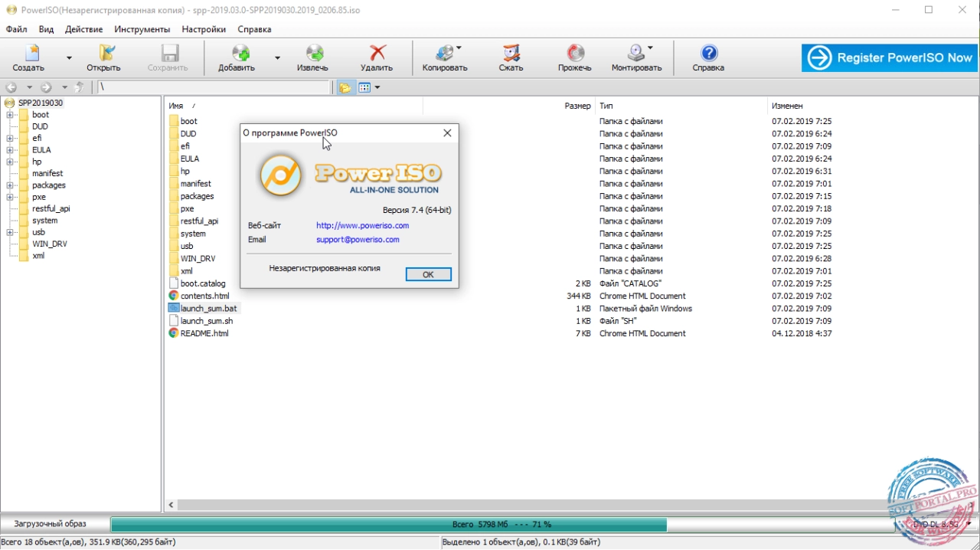Open the dropdown arrow beside Создать
The height and width of the screenshot is (550, 980).
coord(69,58)
